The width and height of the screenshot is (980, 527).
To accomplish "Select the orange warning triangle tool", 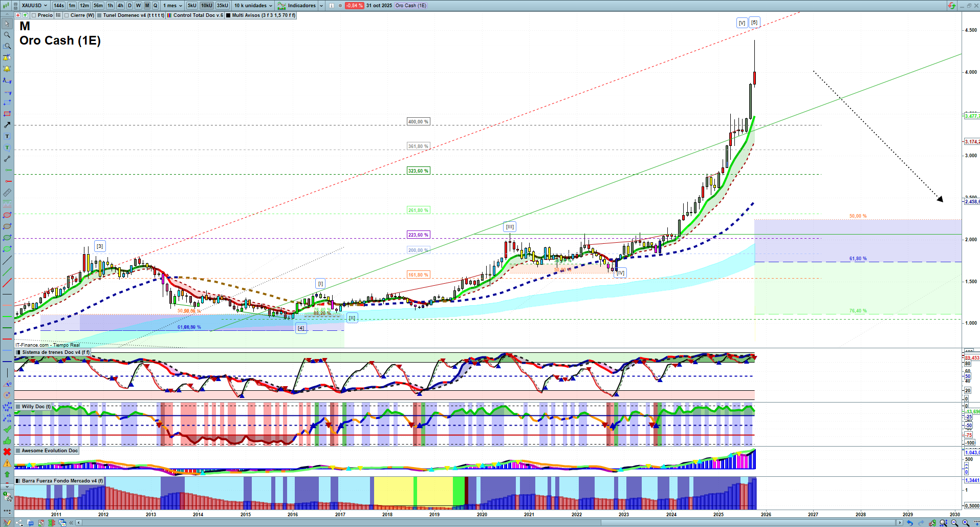I will [7, 463].
